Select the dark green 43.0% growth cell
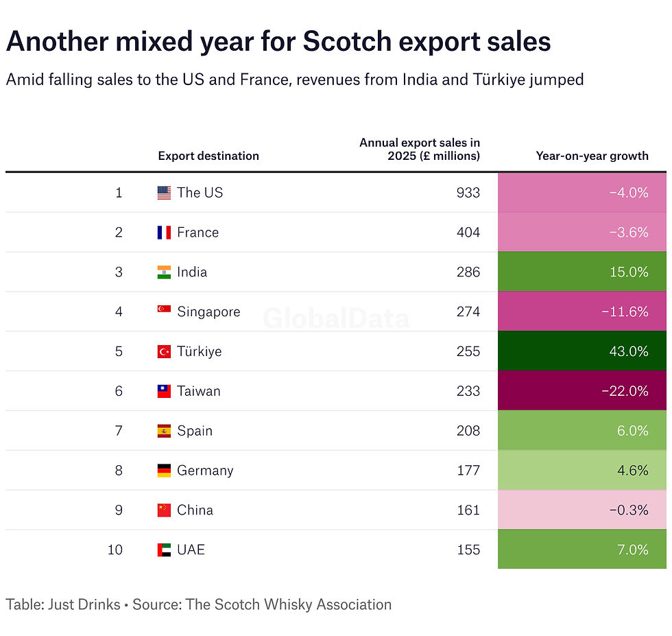Viewport: 672px width, 636px height. coord(582,351)
